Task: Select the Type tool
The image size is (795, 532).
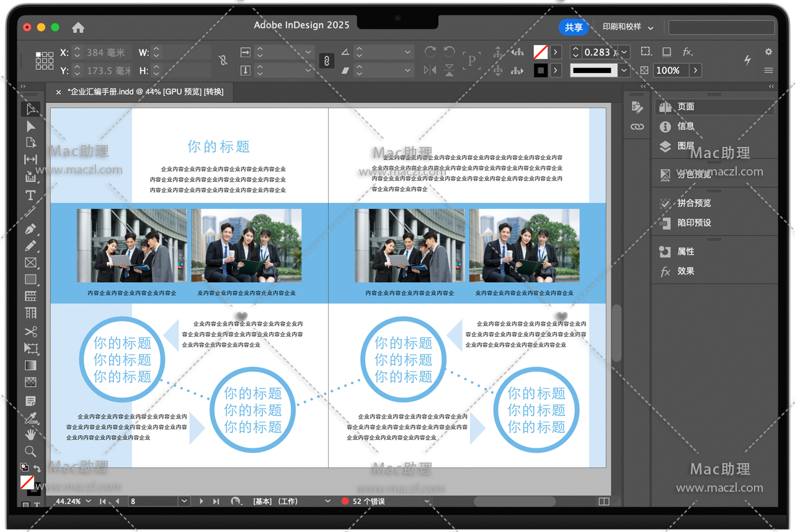Action: click(x=30, y=195)
